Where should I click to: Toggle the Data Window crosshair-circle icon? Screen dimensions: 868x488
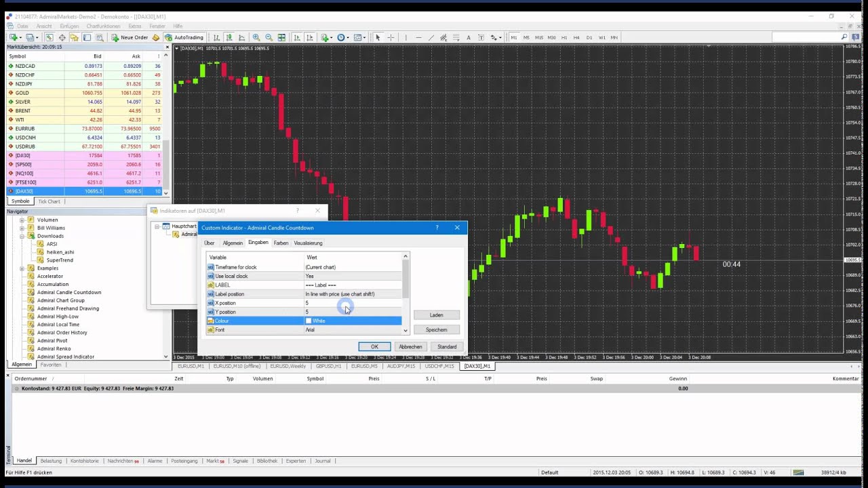click(62, 37)
